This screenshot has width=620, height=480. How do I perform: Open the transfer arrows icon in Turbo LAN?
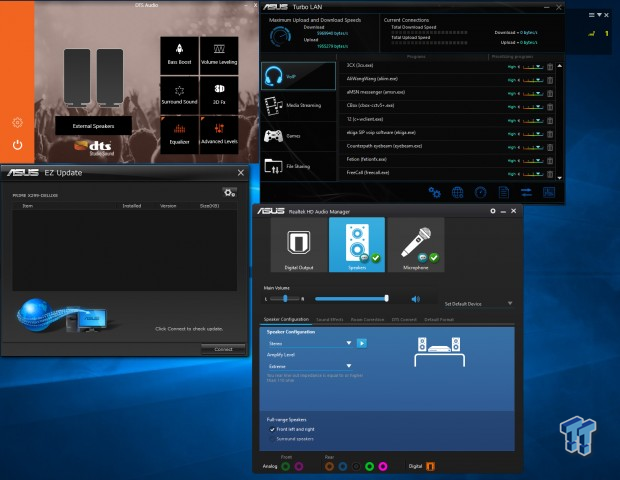[526, 193]
